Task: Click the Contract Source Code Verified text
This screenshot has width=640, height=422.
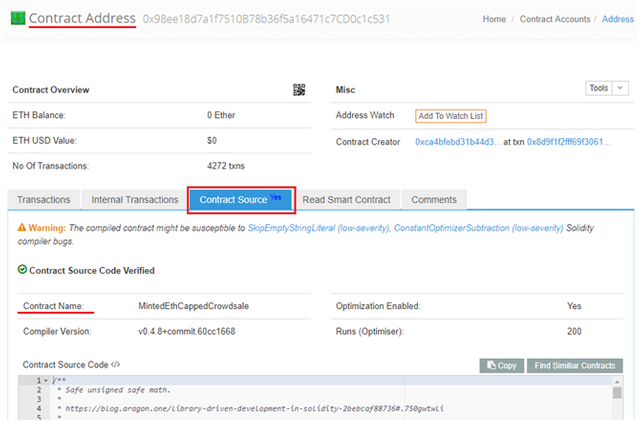Action: (x=92, y=271)
